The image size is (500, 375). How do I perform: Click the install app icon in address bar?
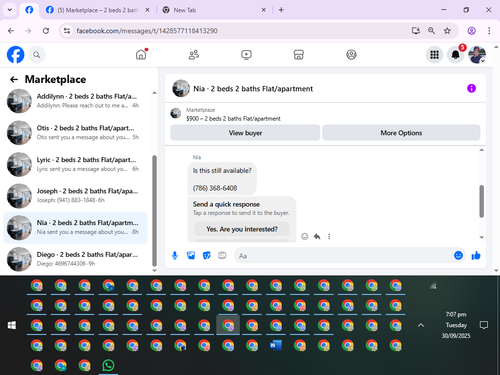point(415,31)
